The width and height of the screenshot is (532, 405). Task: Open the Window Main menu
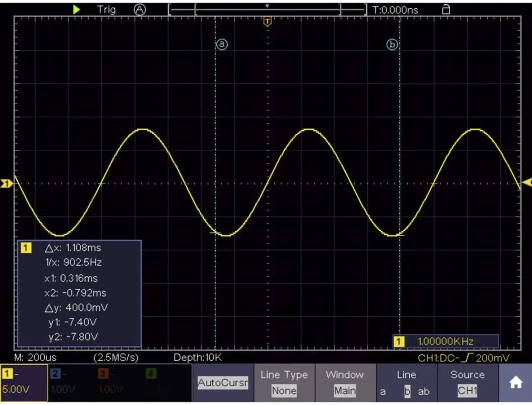345,383
